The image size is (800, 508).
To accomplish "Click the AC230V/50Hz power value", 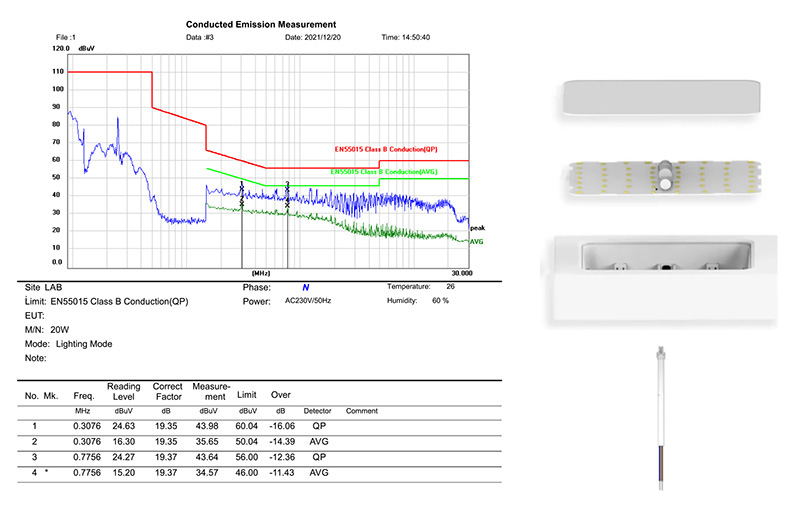I will click(x=311, y=301).
